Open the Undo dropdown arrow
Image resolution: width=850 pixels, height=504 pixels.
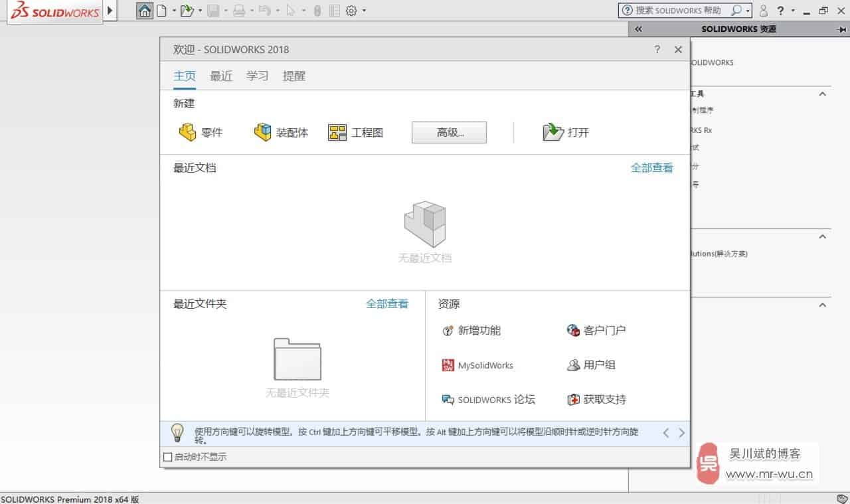pos(277,11)
